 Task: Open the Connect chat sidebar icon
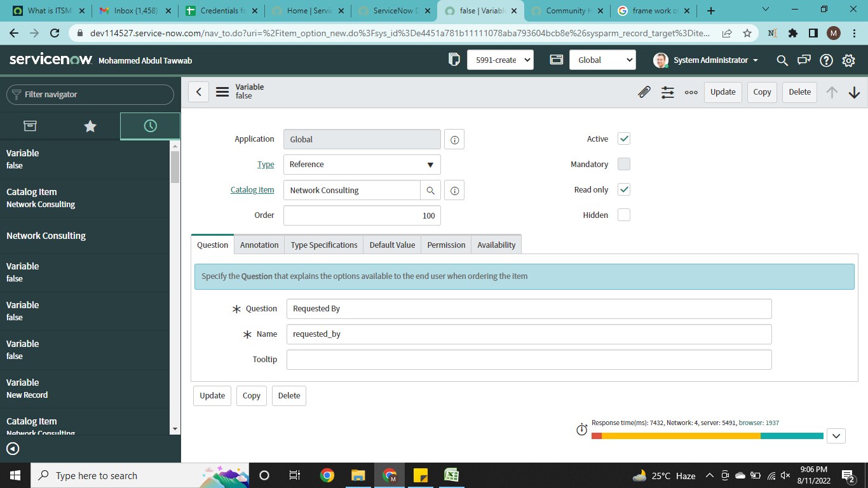[x=804, y=60]
